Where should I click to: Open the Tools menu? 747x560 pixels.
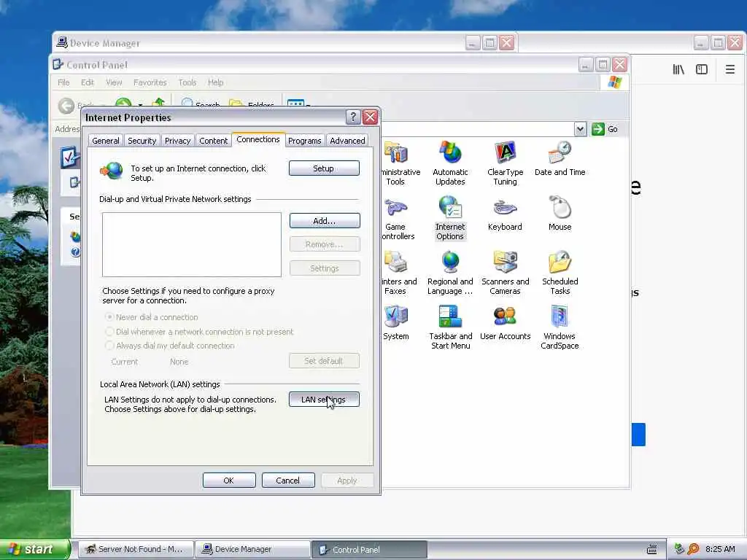point(187,82)
